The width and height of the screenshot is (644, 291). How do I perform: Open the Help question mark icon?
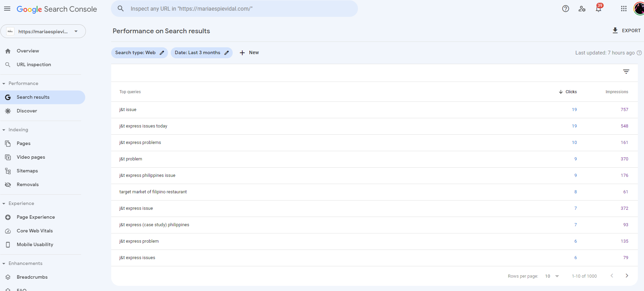(x=566, y=9)
